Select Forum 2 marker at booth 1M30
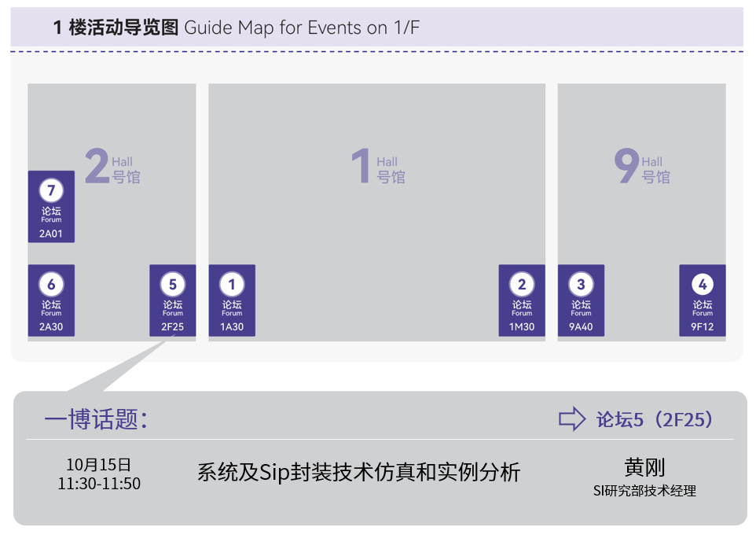756x538 pixels. pos(522,301)
